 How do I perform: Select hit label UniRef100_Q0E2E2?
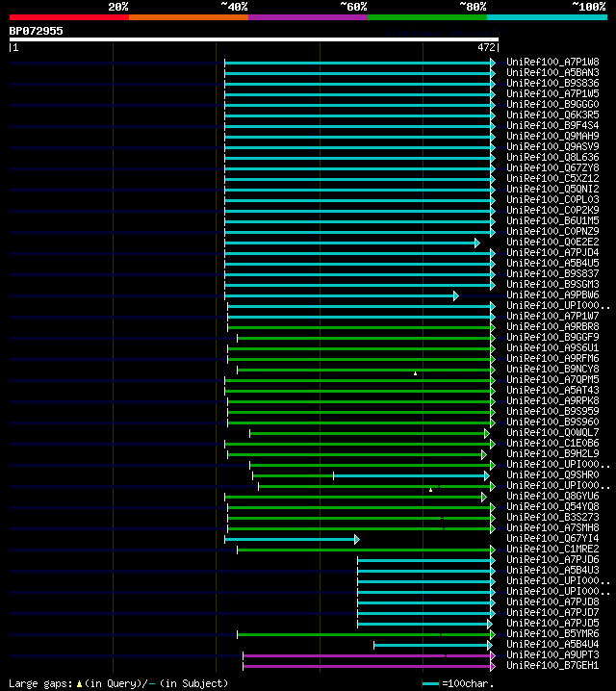coord(552,242)
